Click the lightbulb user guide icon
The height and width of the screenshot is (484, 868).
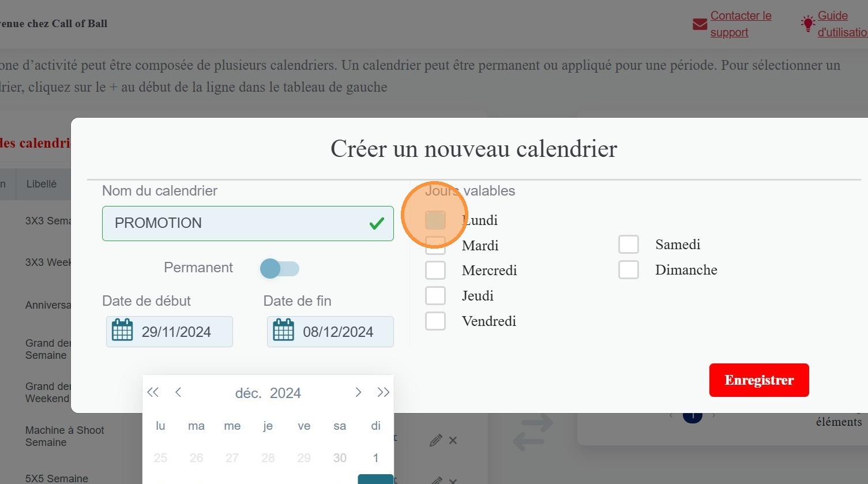click(807, 24)
